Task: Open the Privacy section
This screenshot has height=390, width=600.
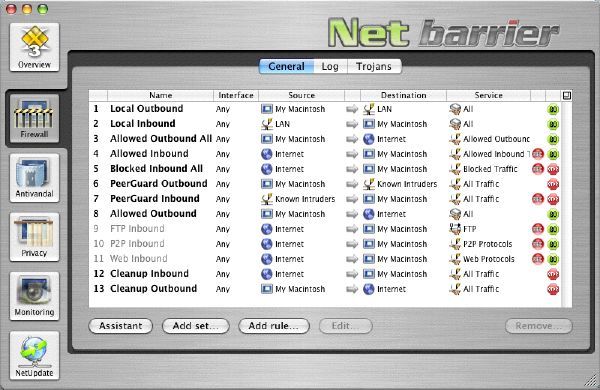Action: pos(34,237)
